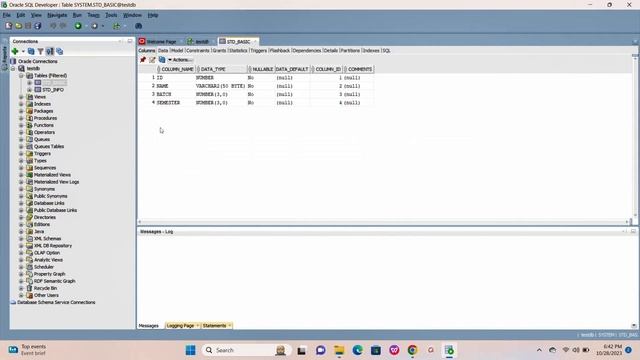Select Materialized Views tree item
The image size is (640, 360).
point(52,175)
